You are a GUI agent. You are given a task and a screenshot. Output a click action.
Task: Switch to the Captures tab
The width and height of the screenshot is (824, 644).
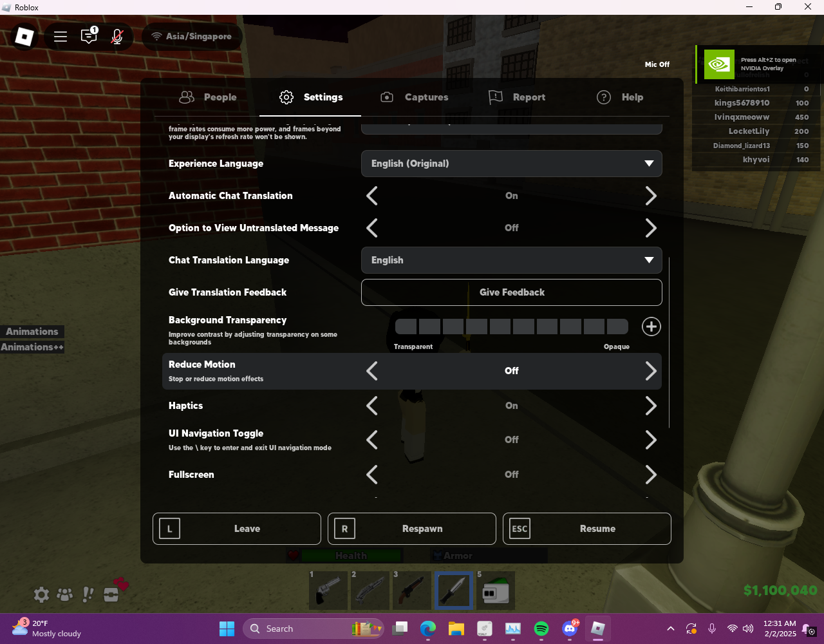[414, 97]
